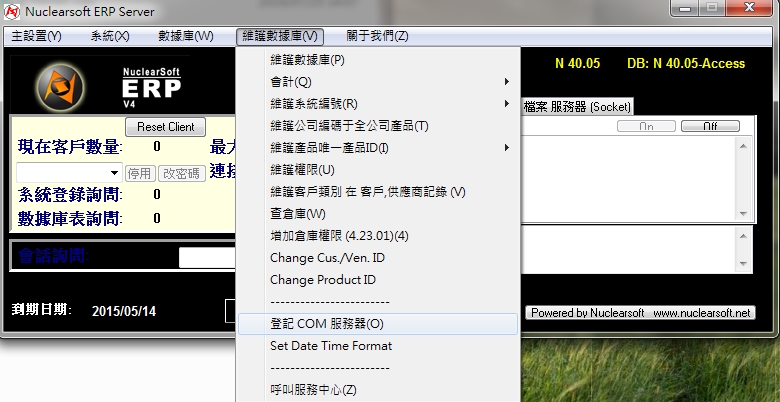Select 維護數據庫(P) menu entry
The width and height of the screenshot is (780, 402).
[x=378, y=60]
